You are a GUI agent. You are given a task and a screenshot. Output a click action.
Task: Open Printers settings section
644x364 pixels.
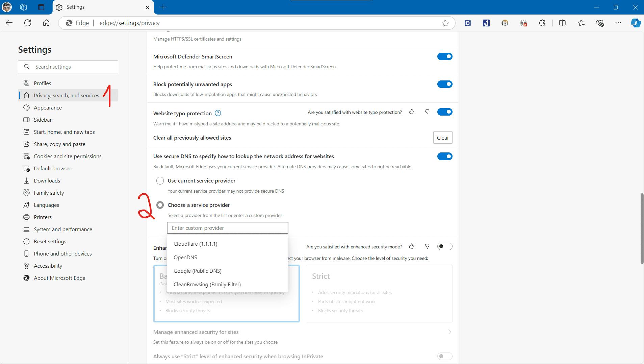click(68, 217)
